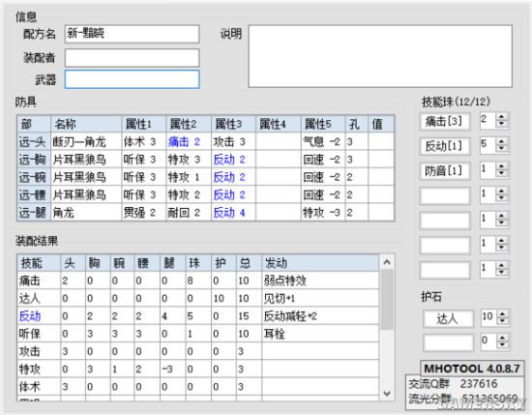Click the 孔 column header
This screenshot has width=532, height=415.
tap(357, 124)
